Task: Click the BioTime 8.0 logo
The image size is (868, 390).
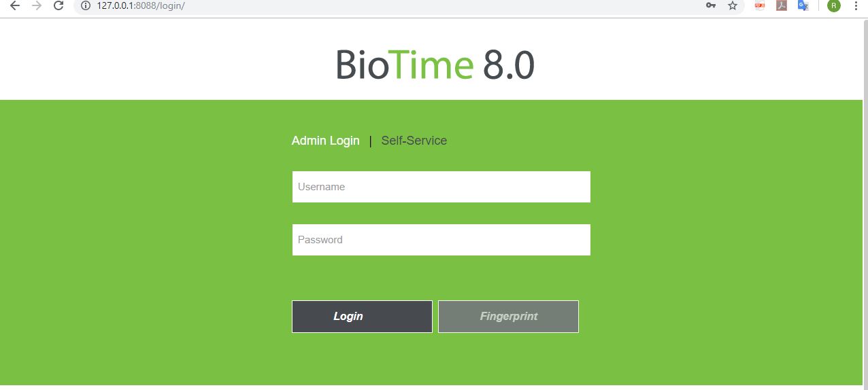Action: click(435, 65)
